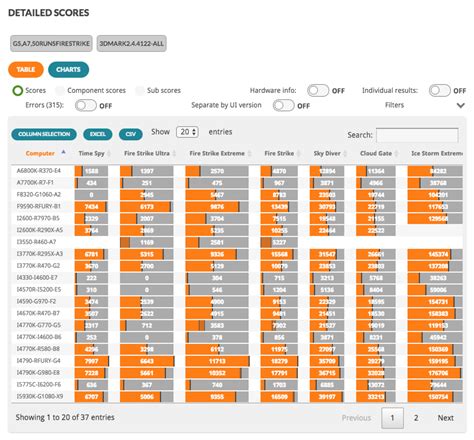Click the I4770K-I4600-B6 computer name
The image size is (474, 440).
tap(39, 337)
